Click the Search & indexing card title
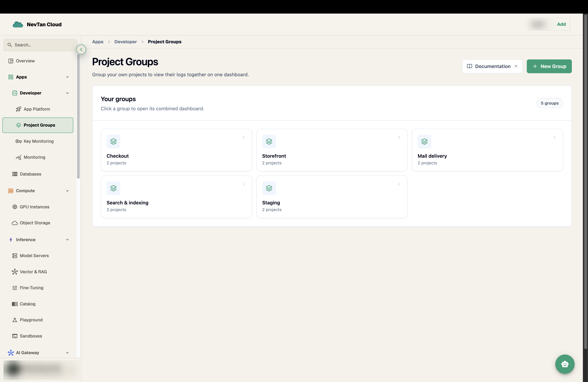The height and width of the screenshot is (382, 588). pos(127,203)
